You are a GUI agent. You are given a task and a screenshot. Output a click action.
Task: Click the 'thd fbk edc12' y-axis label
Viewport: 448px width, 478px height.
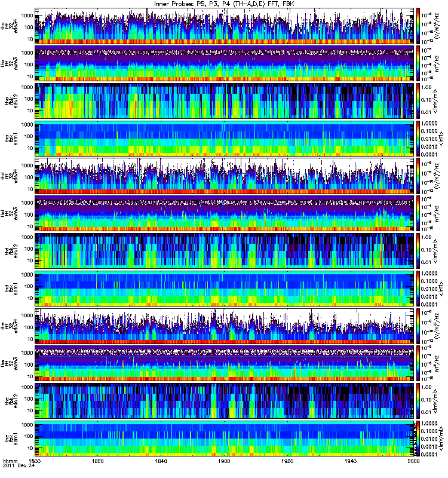11,251
